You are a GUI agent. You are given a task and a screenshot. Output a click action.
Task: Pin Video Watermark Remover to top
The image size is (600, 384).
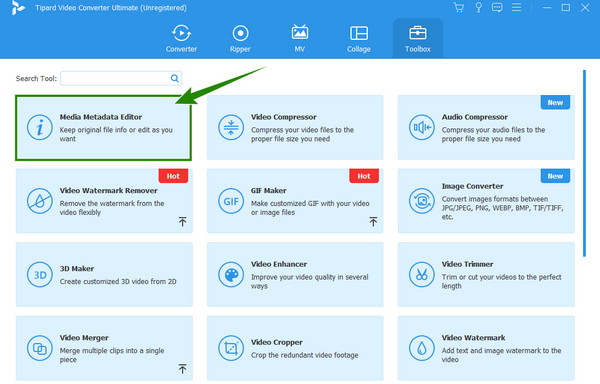(183, 221)
